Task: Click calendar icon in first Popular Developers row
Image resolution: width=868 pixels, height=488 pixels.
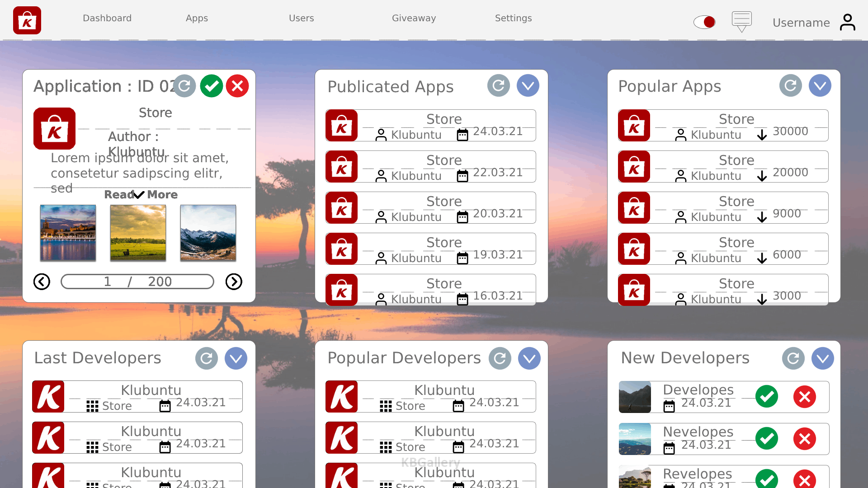Action: click(458, 406)
